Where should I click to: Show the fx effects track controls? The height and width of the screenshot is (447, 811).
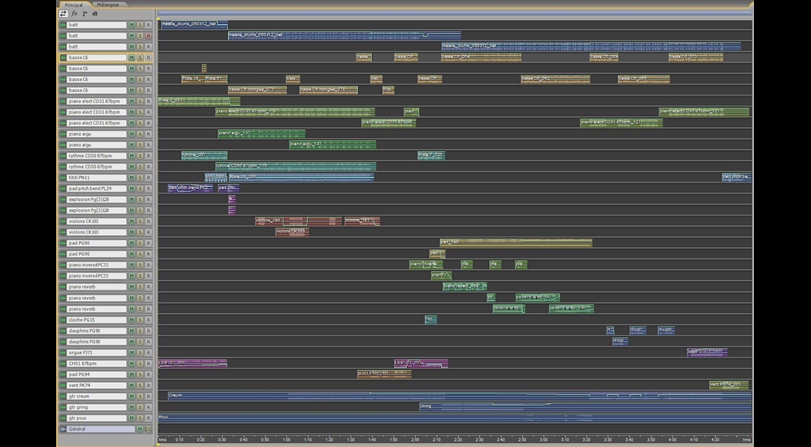74,14
